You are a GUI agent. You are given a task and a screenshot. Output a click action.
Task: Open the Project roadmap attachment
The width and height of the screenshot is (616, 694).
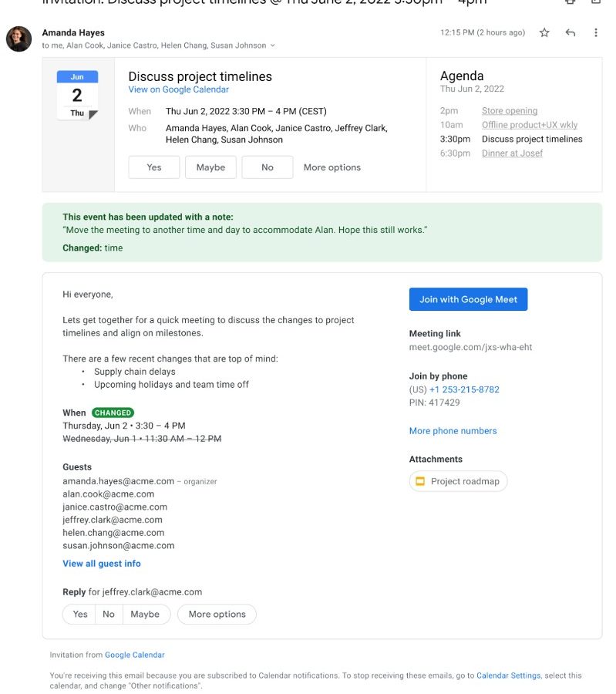458,481
